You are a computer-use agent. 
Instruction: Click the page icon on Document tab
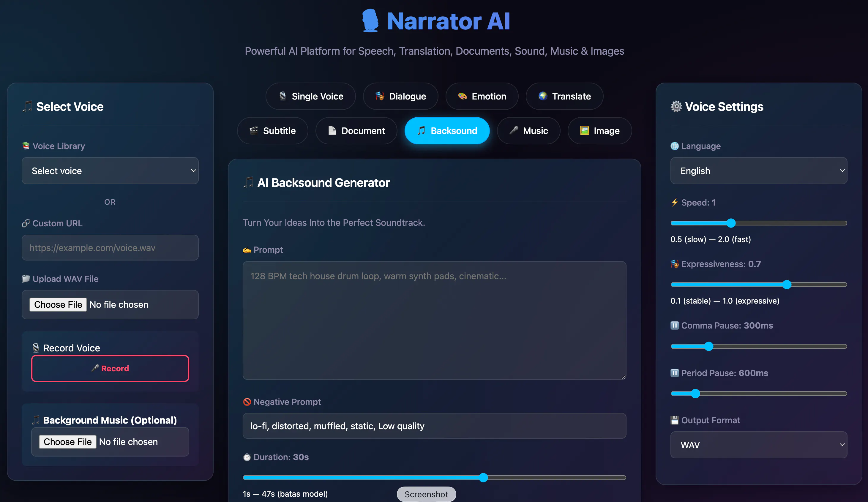pos(332,130)
